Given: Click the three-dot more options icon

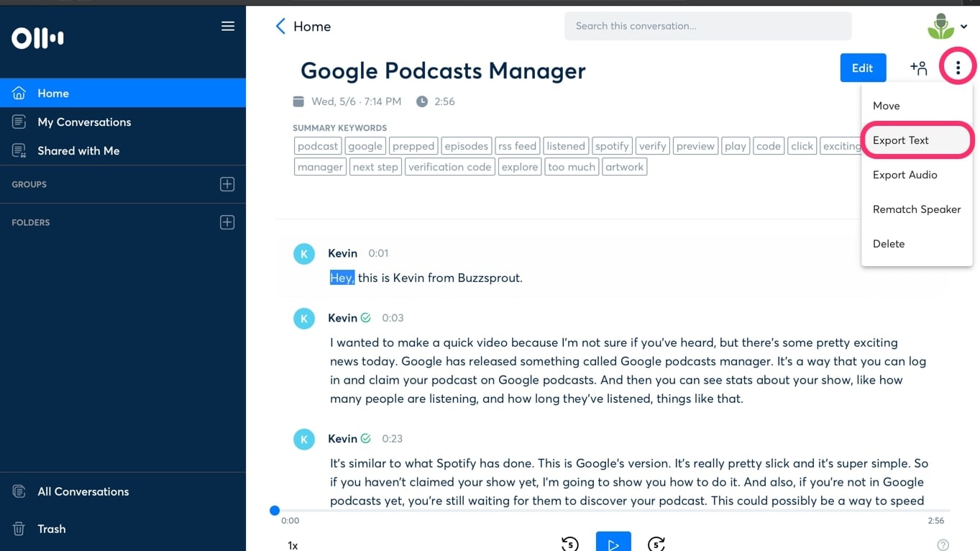Looking at the screenshot, I should [958, 68].
